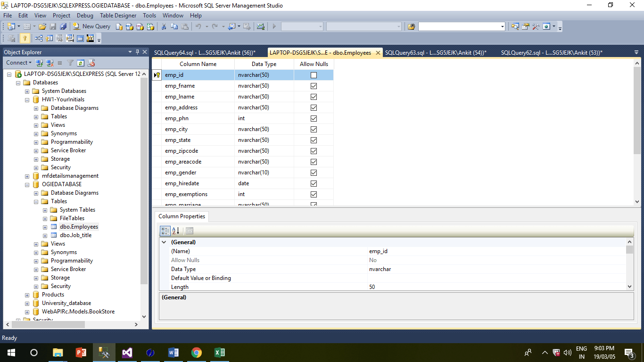
Task: Click the Set Primary Key icon
Action: (x=25, y=38)
